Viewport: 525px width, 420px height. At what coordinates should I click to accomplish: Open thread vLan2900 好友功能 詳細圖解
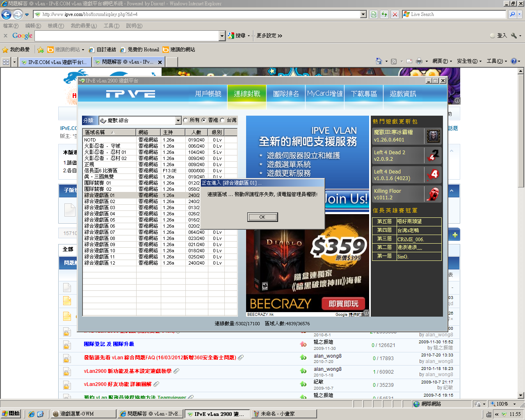(118, 384)
